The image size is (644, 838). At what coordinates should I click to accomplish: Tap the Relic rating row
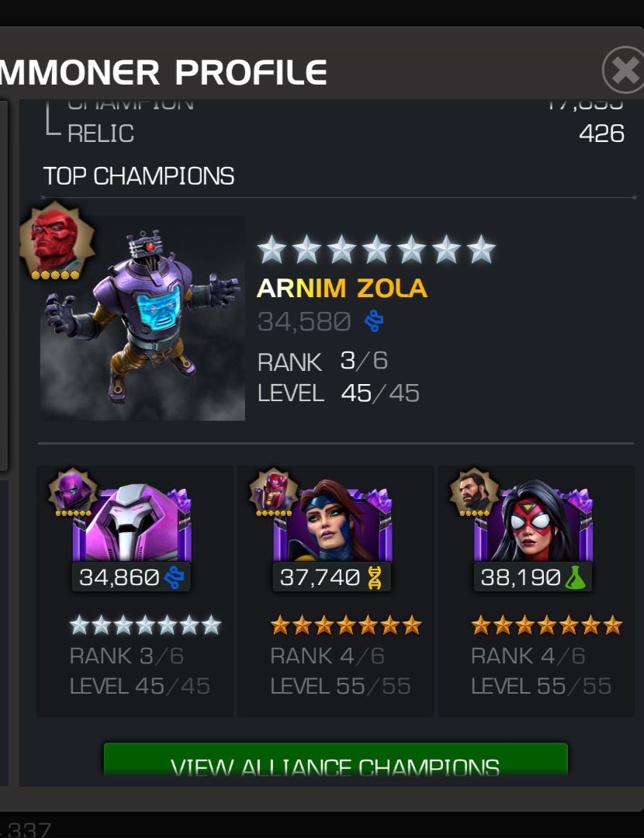point(335,133)
